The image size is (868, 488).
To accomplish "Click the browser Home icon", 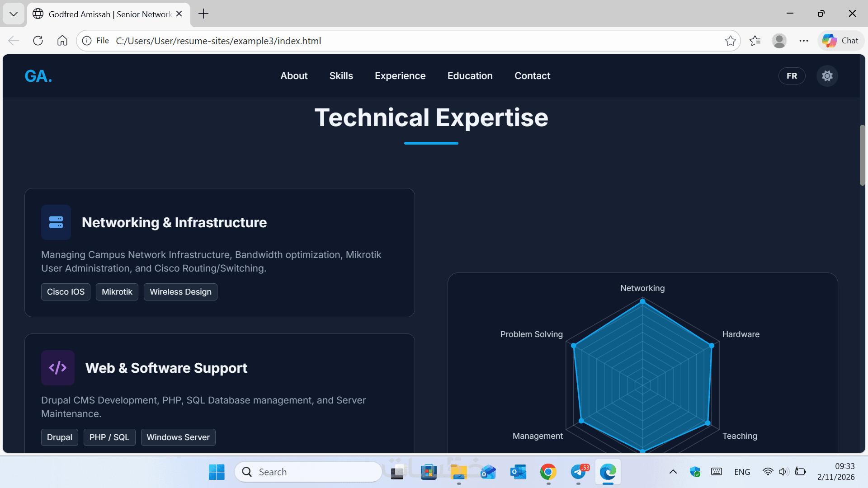I will tap(62, 41).
